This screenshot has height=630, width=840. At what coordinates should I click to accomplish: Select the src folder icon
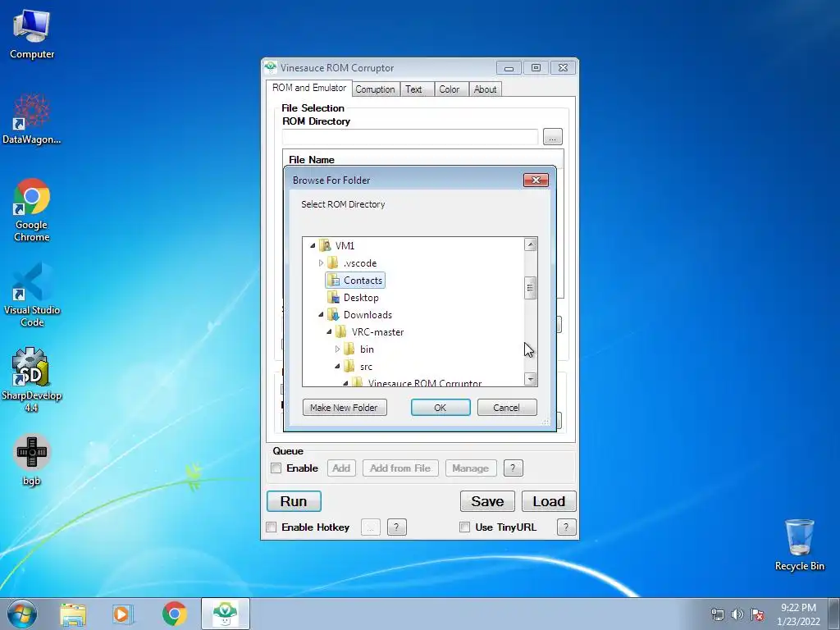(x=349, y=366)
